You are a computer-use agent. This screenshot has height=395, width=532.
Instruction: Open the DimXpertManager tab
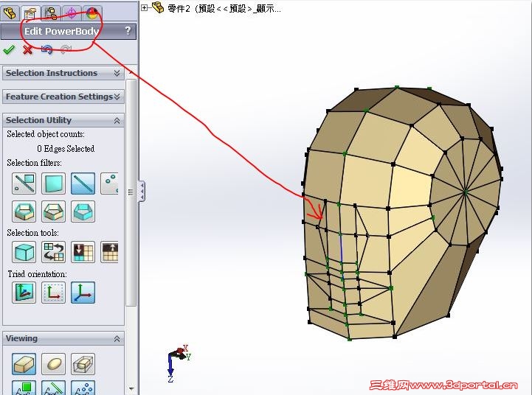click(x=72, y=13)
